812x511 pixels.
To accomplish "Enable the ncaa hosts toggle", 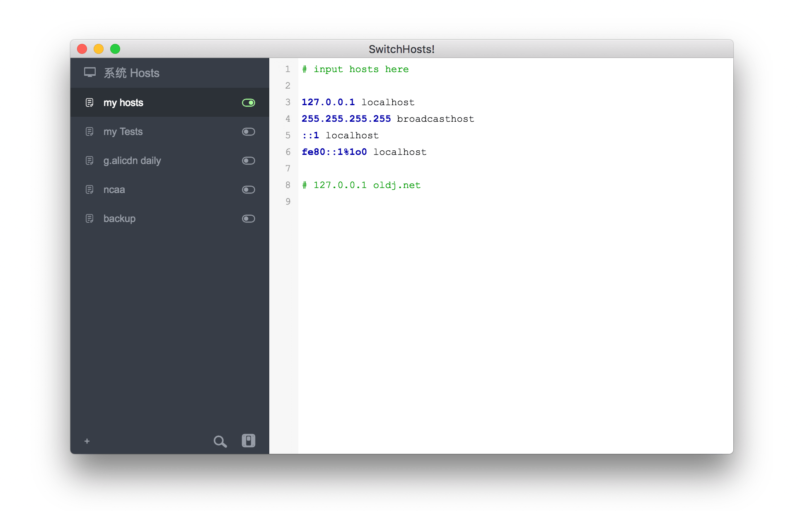I will 249,190.
